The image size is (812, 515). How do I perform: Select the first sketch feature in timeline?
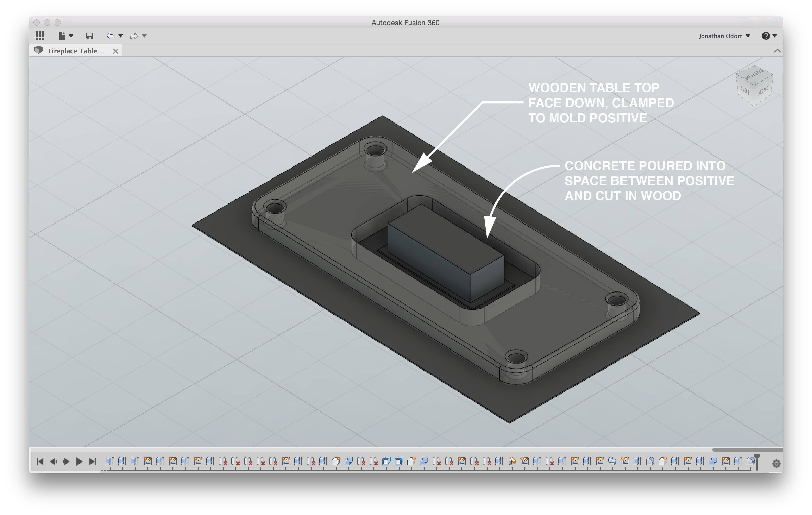tap(147, 461)
